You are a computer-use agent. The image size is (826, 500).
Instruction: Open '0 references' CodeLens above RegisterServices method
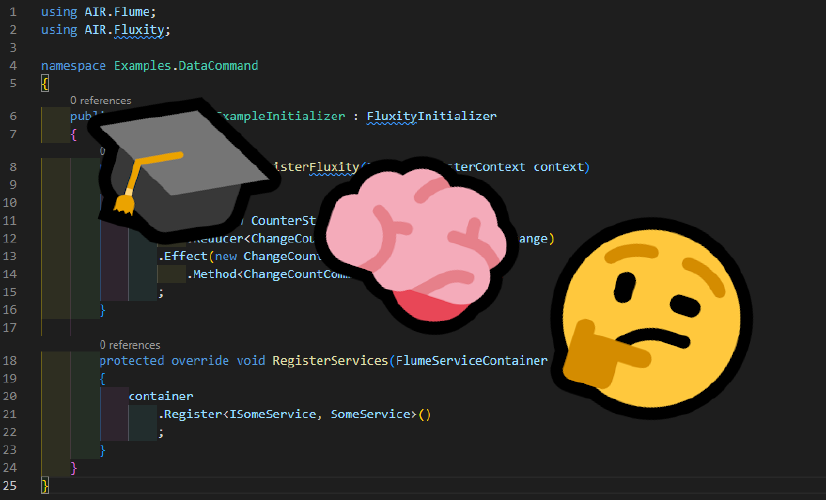click(x=130, y=344)
